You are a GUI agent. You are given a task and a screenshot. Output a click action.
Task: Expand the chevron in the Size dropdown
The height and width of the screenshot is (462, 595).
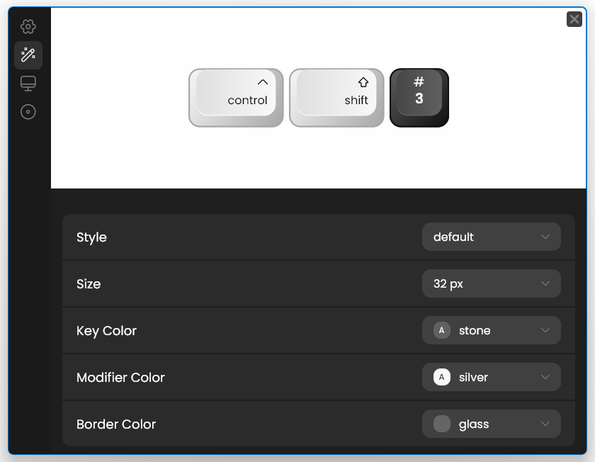pos(545,284)
